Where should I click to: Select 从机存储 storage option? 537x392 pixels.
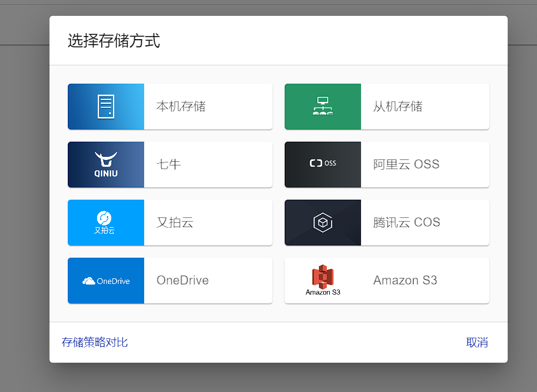[x=387, y=106]
